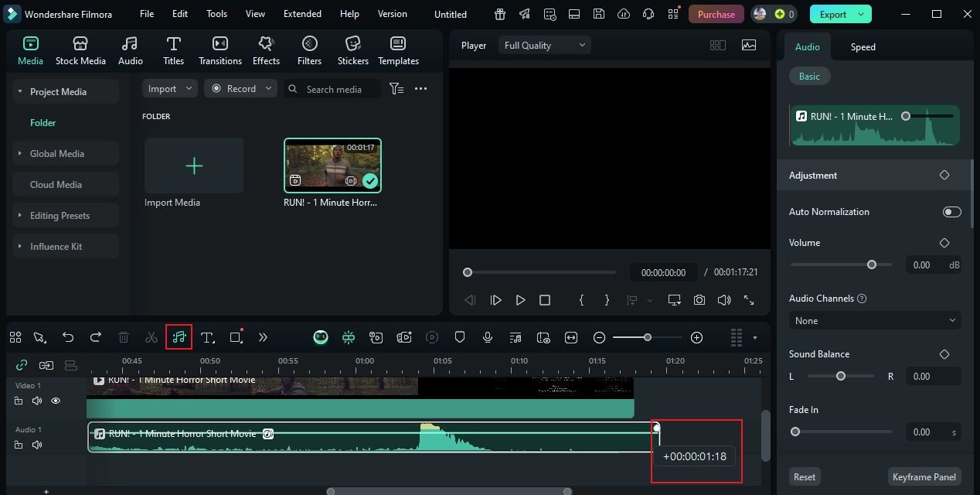This screenshot has height=495, width=980.
Task: Click the Reset button
Action: pos(805,476)
